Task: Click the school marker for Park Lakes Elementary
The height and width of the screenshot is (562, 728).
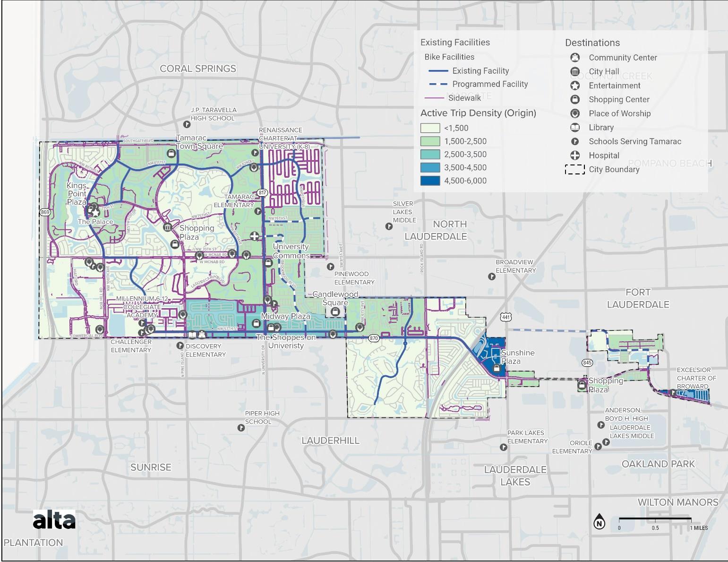Action: coord(504,447)
